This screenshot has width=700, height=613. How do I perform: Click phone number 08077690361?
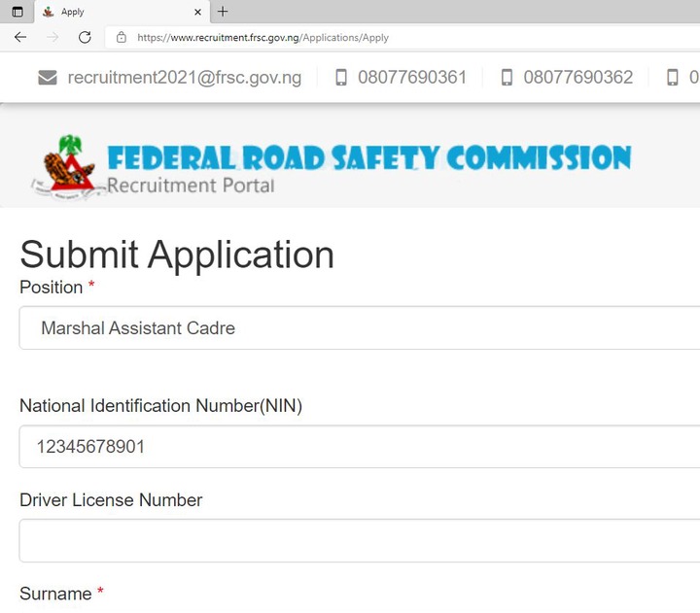(412, 77)
